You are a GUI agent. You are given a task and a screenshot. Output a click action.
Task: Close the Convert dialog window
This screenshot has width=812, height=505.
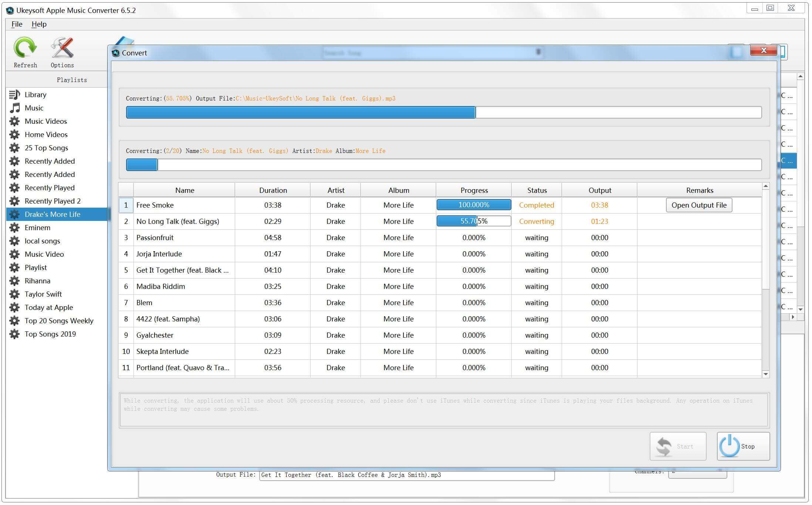[x=764, y=51]
